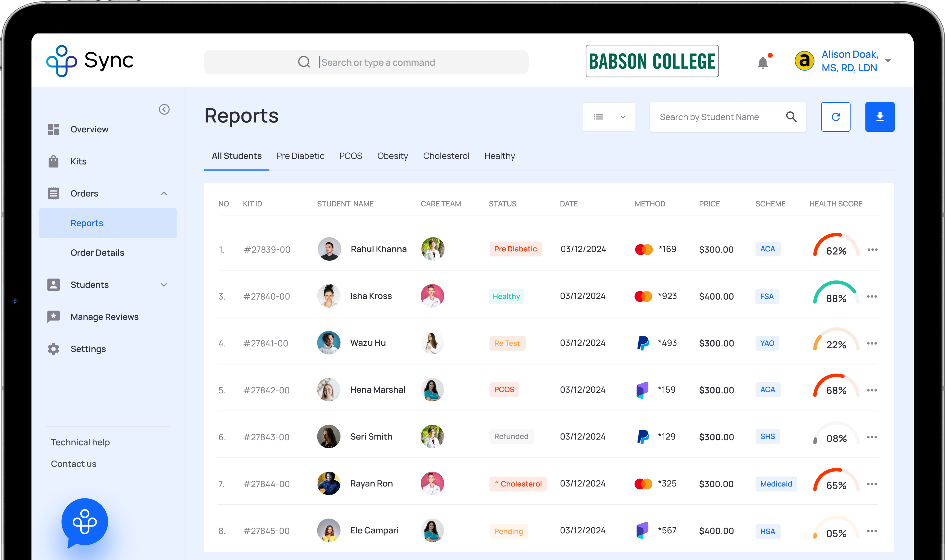This screenshot has width=945, height=560.
Task: Click the Technical help link
Action: [x=80, y=442]
